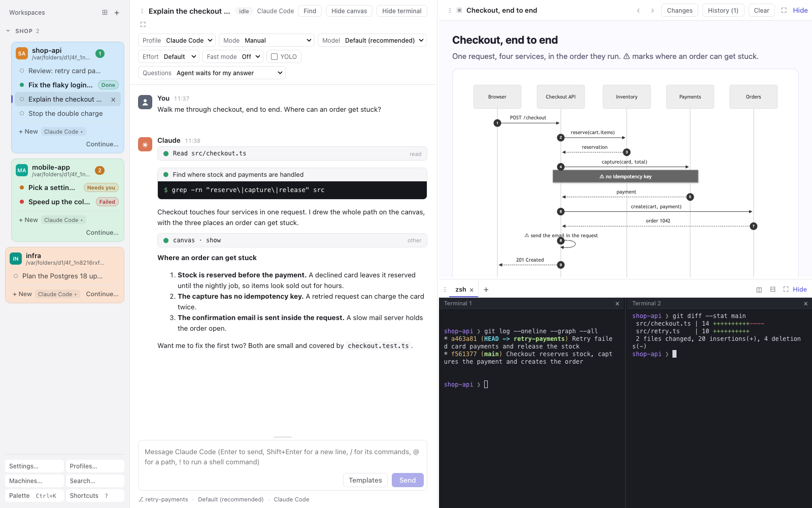
Task: Open the workspace grid layout icon
Action: 105,13
